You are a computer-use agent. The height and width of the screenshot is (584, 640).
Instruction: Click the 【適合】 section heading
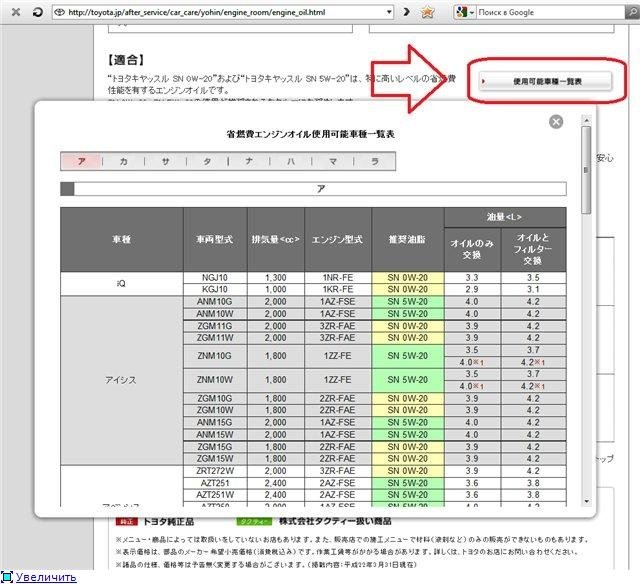coord(126,60)
